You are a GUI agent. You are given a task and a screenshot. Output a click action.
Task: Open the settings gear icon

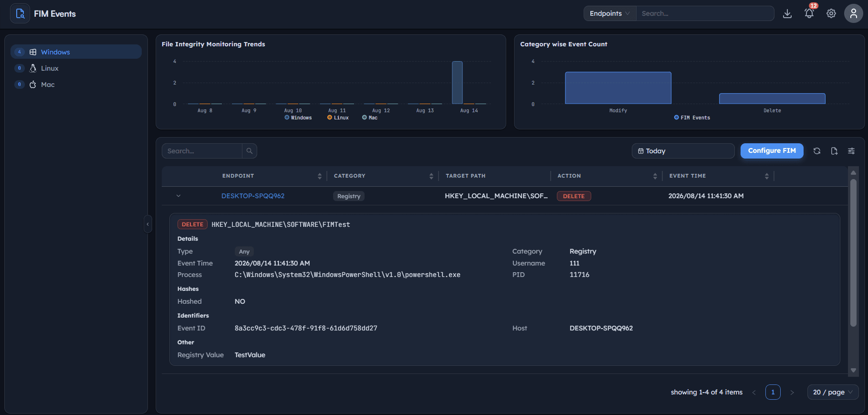point(831,13)
